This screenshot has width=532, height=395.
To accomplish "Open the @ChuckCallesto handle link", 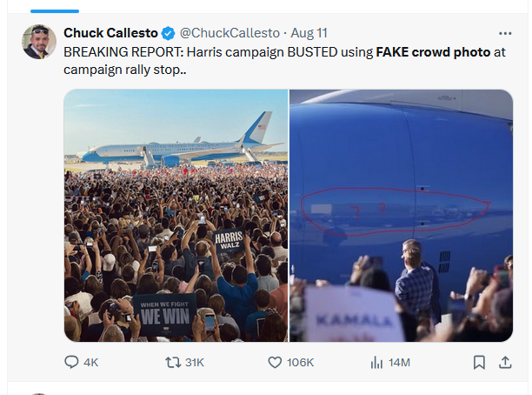I will 229,33.
